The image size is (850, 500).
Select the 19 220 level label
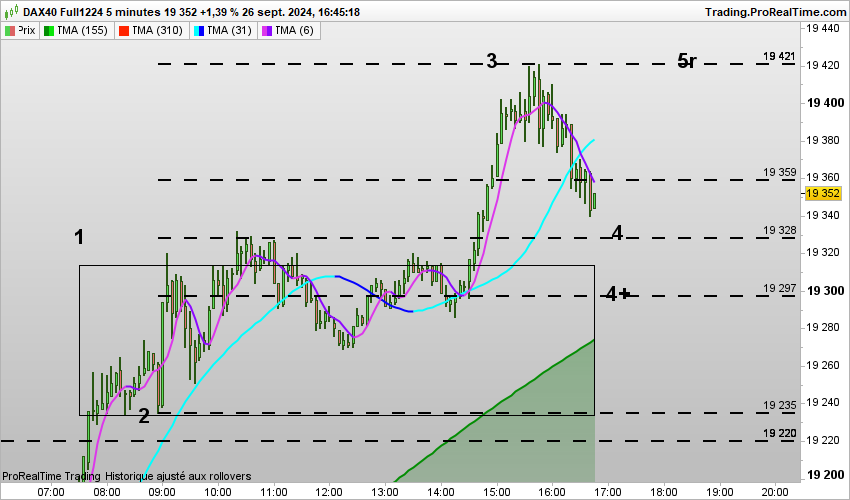tap(780, 433)
